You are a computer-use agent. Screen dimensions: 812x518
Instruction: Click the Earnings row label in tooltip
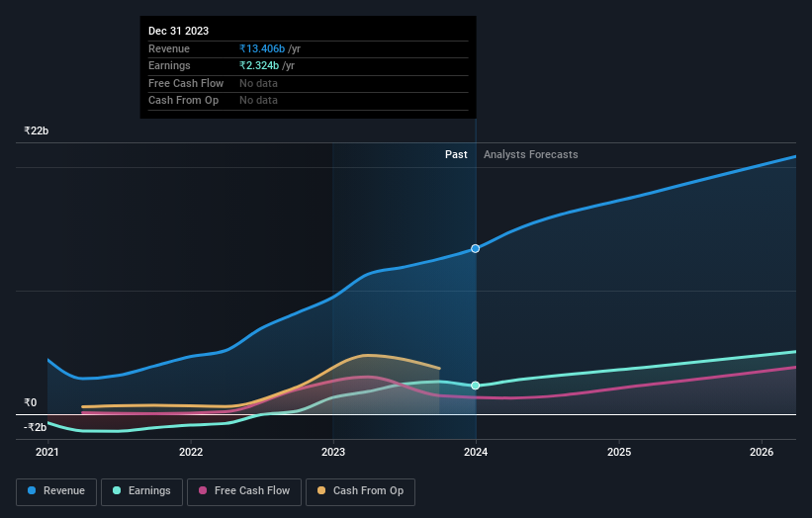tap(169, 65)
